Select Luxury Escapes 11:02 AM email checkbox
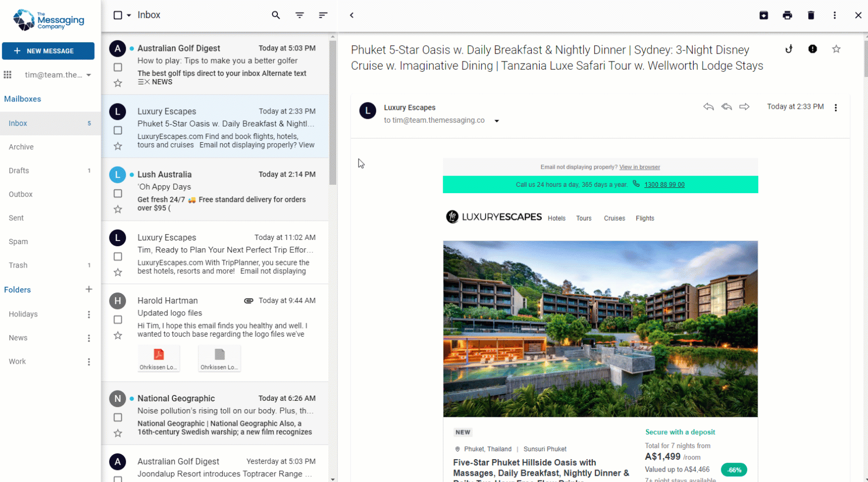This screenshot has height=482, width=868. (x=118, y=257)
